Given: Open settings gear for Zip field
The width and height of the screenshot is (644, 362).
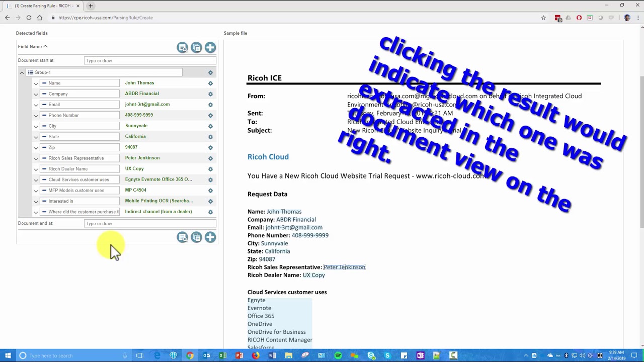Looking at the screenshot, I should point(210,148).
